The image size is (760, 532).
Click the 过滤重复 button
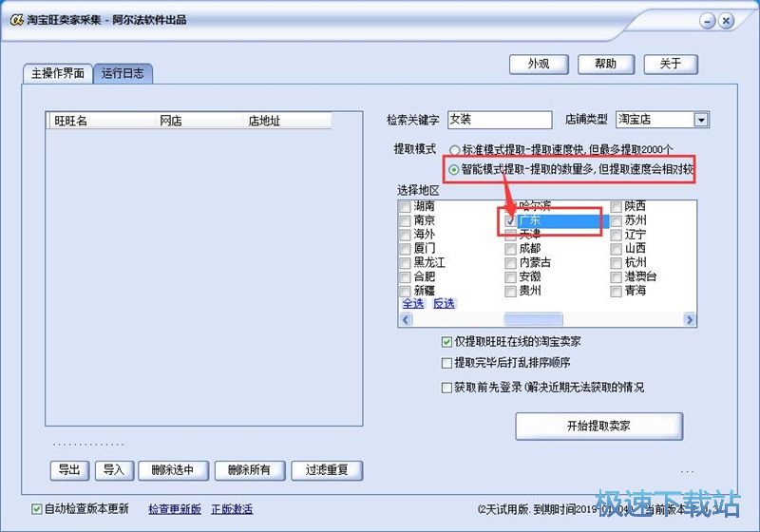coord(327,470)
